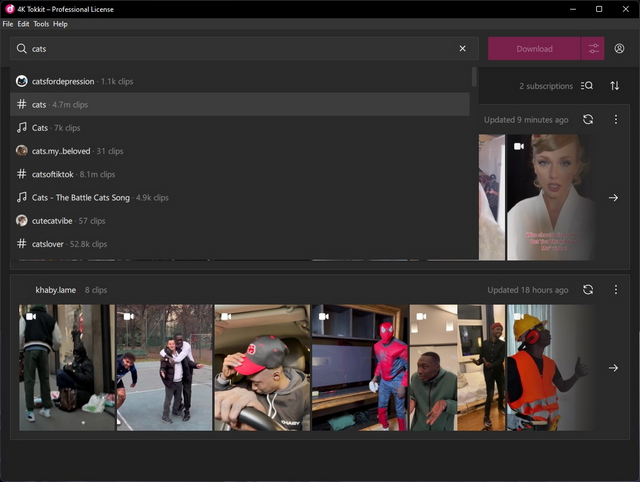Open more options for top subscription

coord(616,120)
